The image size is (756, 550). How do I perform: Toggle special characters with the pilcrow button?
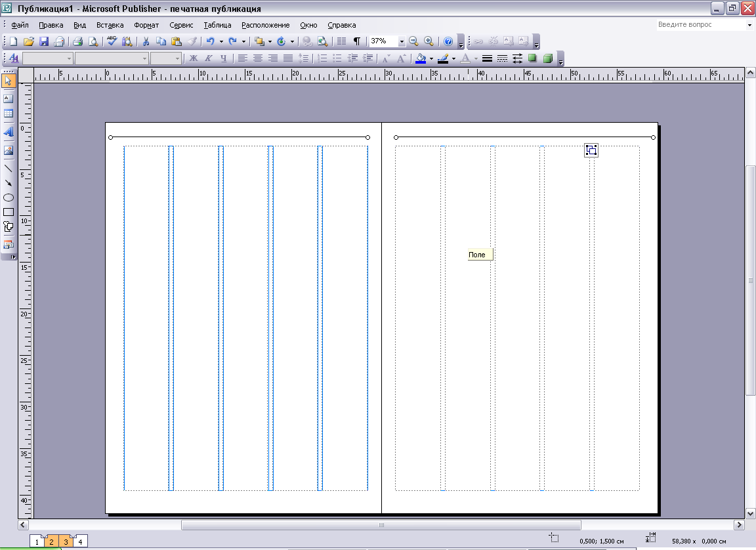(357, 41)
